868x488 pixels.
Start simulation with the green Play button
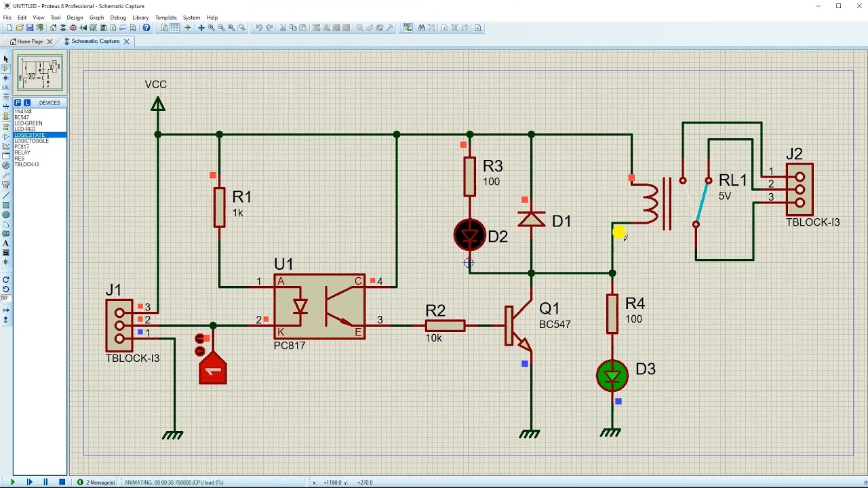[12, 482]
